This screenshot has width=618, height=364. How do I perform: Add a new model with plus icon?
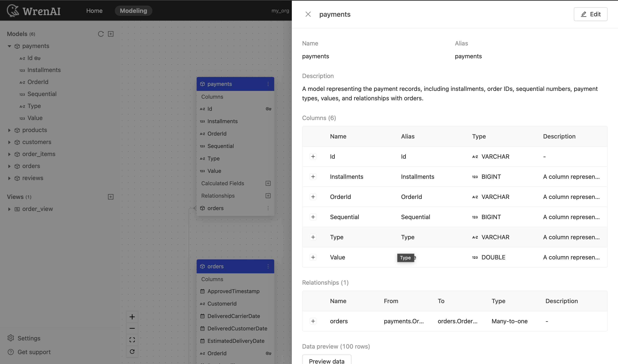click(111, 34)
